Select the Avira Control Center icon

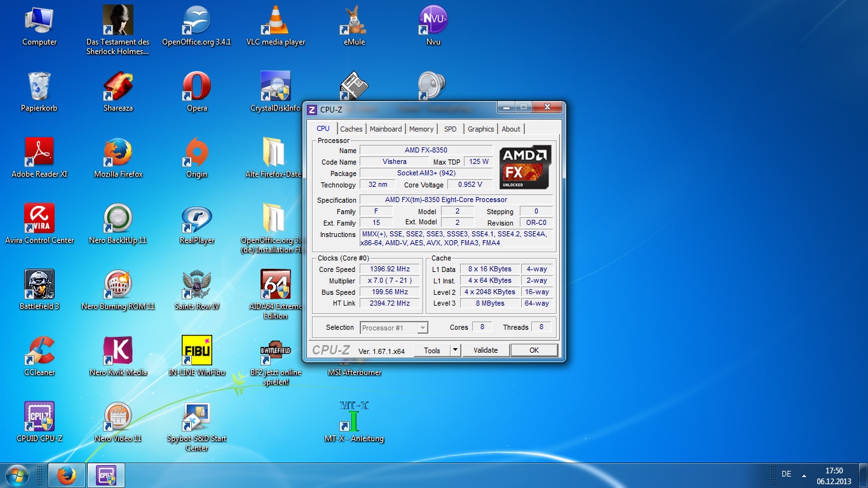pyautogui.click(x=39, y=225)
